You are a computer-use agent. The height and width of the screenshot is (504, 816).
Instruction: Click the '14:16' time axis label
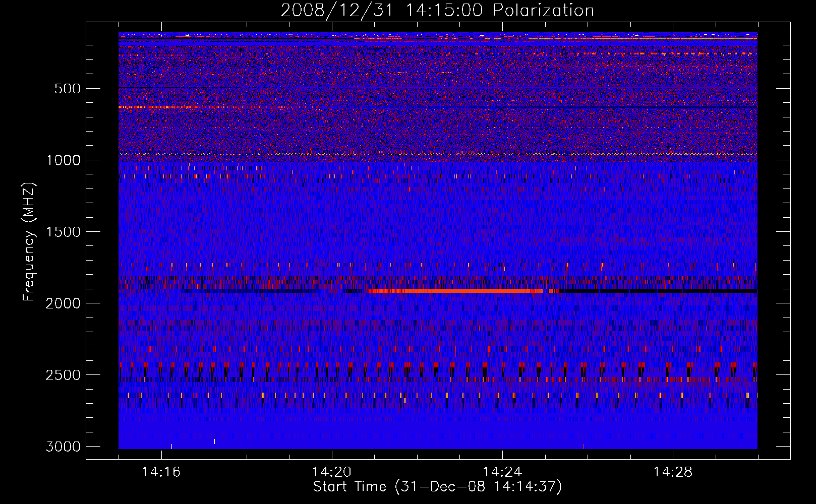tap(161, 472)
